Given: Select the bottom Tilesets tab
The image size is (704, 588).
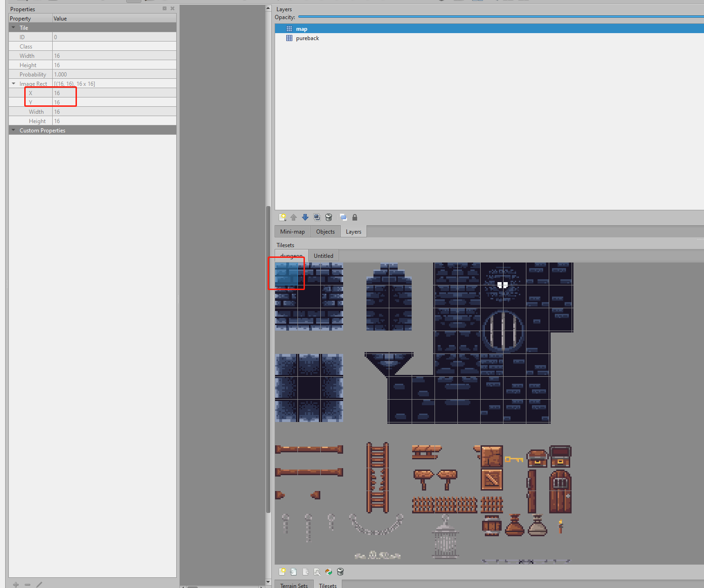Looking at the screenshot, I should point(328,585).
